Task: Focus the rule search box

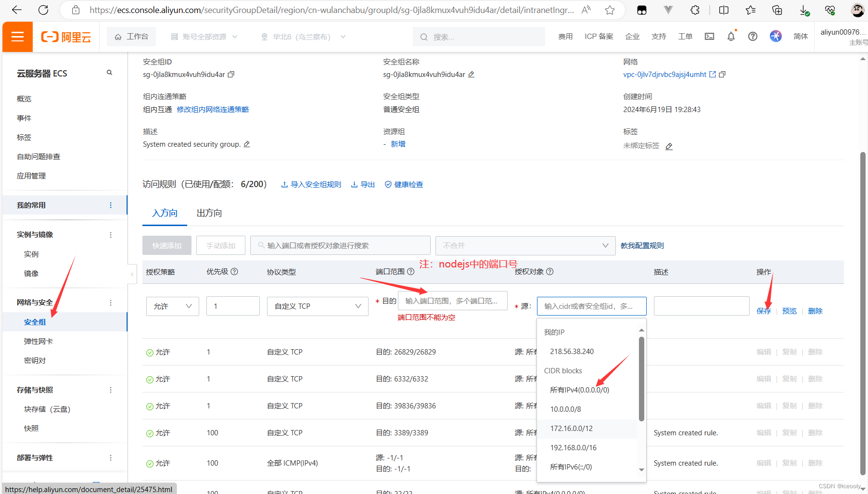Action: point(340,245)
